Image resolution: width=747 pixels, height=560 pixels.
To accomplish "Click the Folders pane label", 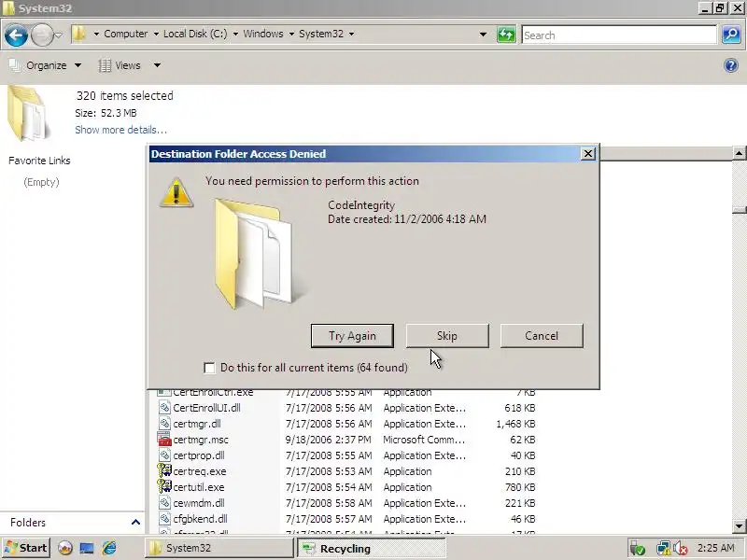I will 28,523.
